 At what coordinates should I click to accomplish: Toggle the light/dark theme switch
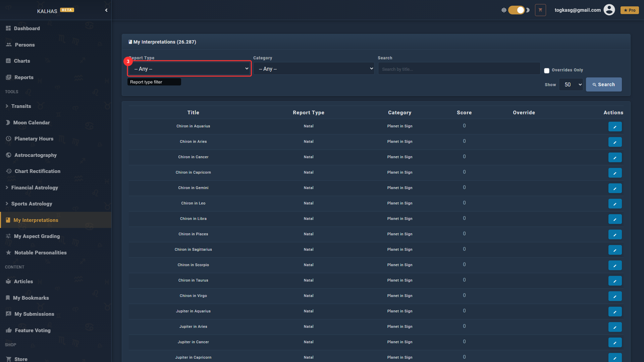517,10
